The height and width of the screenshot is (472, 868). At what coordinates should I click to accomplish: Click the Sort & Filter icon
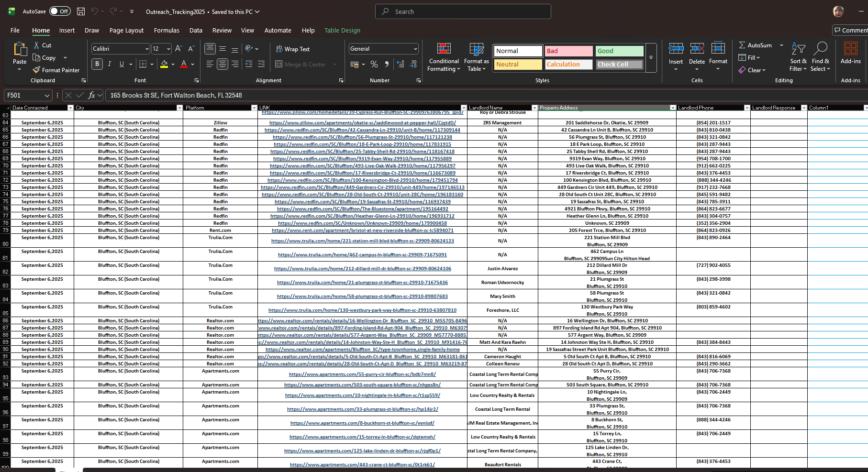coord(798,48)
